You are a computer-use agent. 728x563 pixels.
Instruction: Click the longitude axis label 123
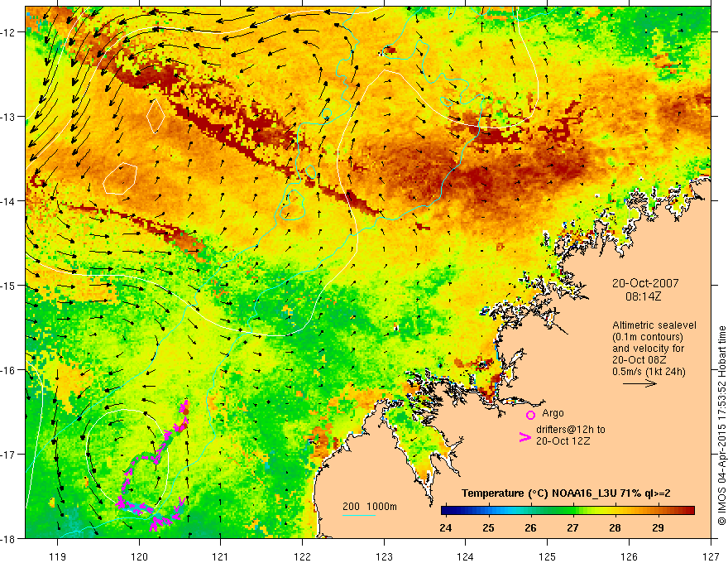pos(384,556)
